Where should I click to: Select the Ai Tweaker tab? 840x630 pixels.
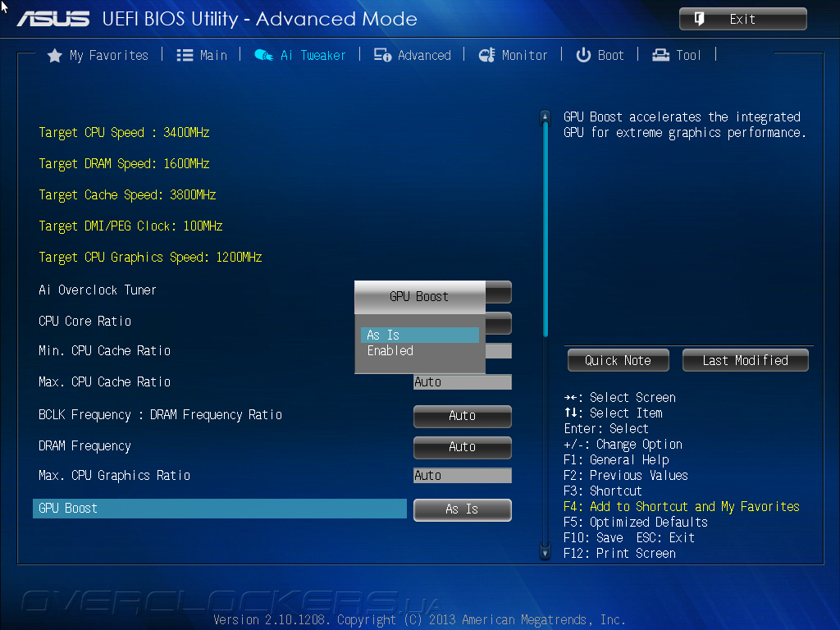pyautogui.click(x=300, y=55)
